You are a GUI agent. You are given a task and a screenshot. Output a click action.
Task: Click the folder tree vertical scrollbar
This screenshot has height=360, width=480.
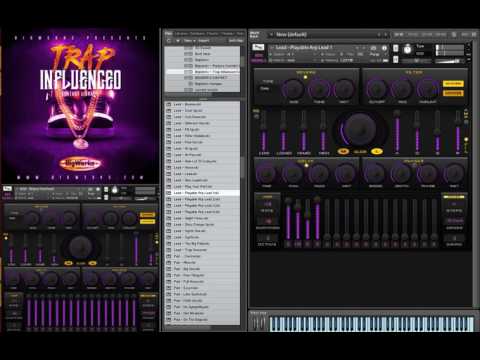(243, 62)
